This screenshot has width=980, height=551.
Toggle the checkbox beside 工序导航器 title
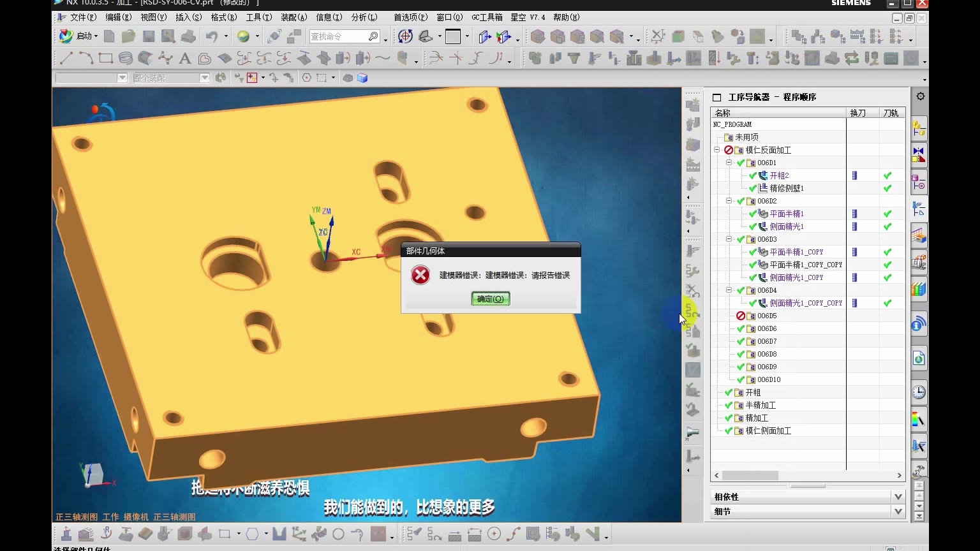tap(716, 98)
